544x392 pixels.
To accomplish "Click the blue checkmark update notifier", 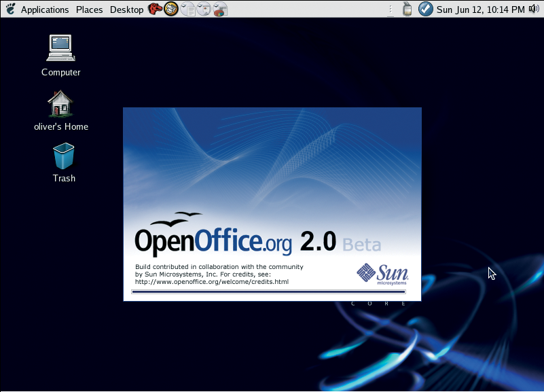I will click(x=425, y=9).
